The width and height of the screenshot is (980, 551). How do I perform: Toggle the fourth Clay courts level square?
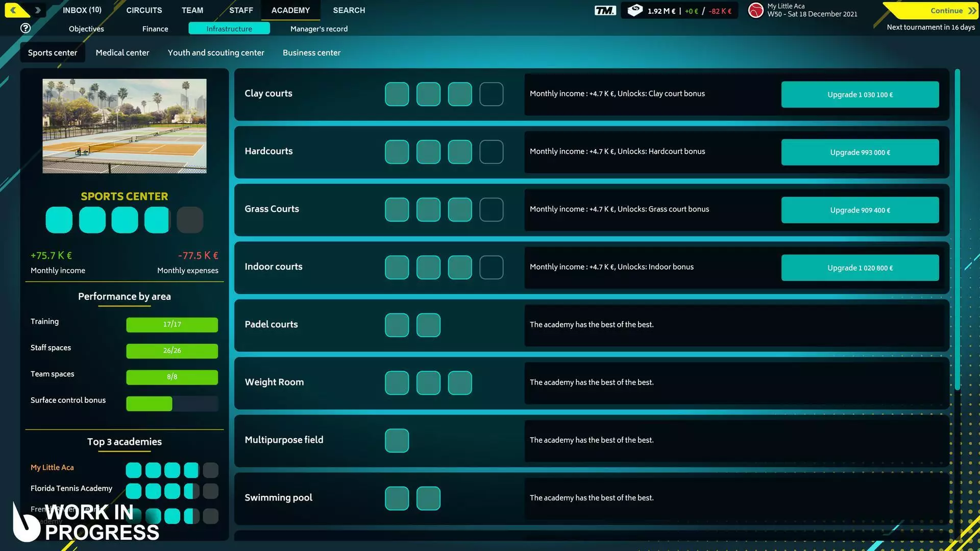pyautogui.click(x=491, y=94)
